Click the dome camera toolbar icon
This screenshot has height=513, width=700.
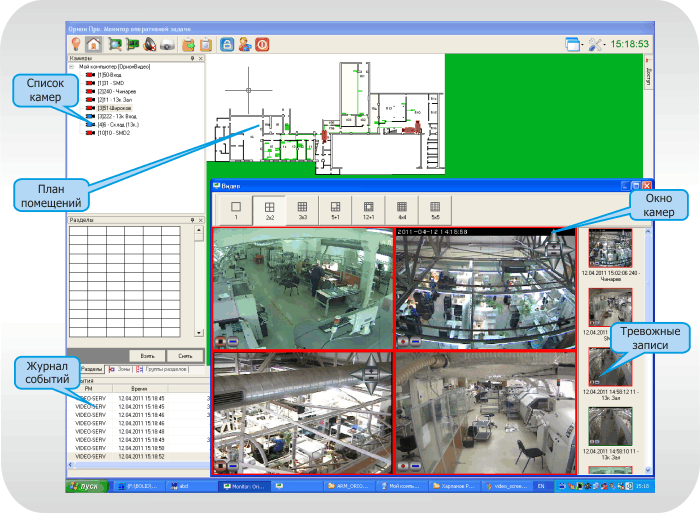point(168,45)
